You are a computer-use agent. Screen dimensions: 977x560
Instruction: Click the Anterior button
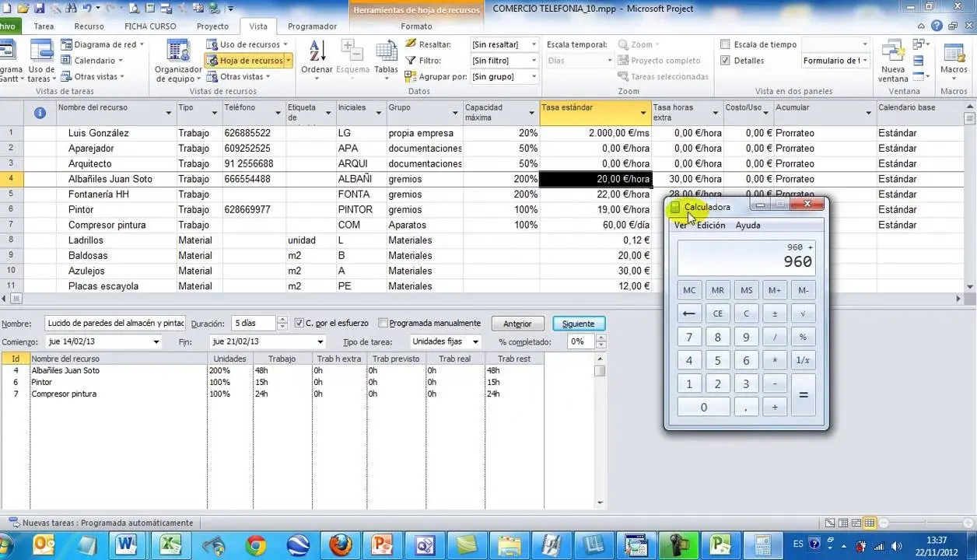[x=517, y=324]
